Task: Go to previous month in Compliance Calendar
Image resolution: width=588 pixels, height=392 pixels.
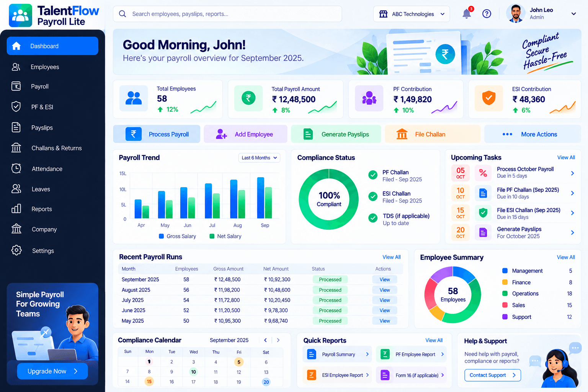Action: [265, 340]
